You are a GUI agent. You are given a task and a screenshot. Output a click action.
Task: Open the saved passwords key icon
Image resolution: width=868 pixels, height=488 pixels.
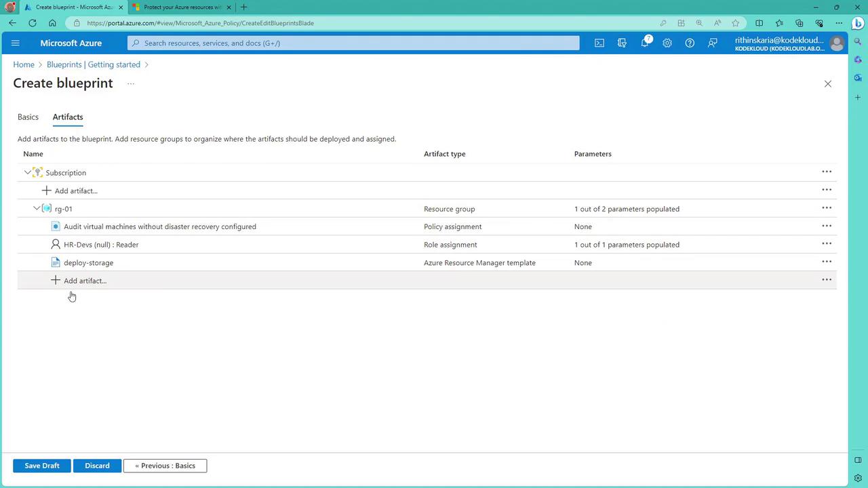(663, 23)
